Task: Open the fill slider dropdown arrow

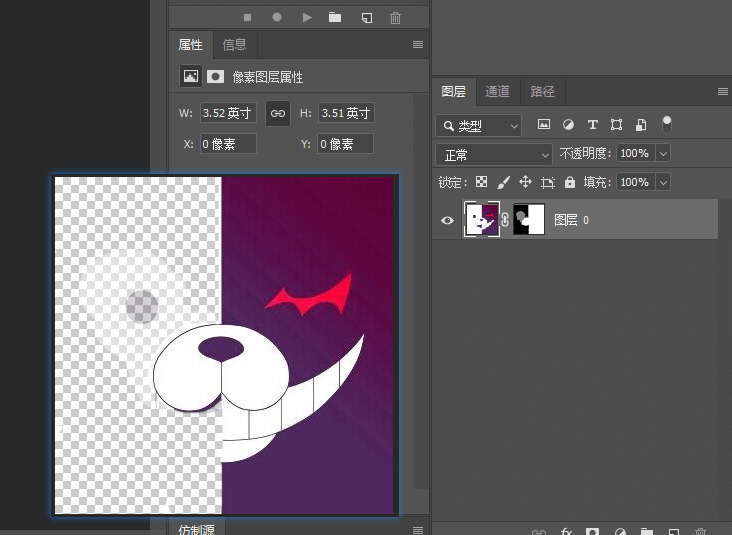Action: (663, 182)
